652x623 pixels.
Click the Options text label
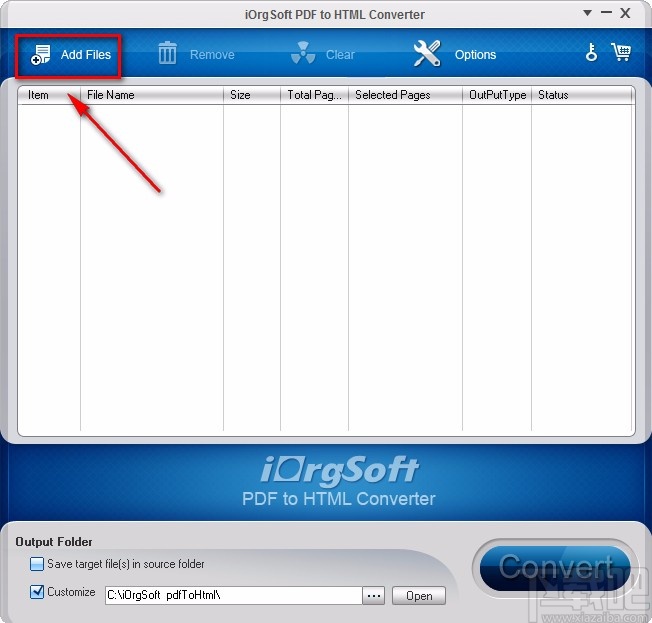coord(475,55)
